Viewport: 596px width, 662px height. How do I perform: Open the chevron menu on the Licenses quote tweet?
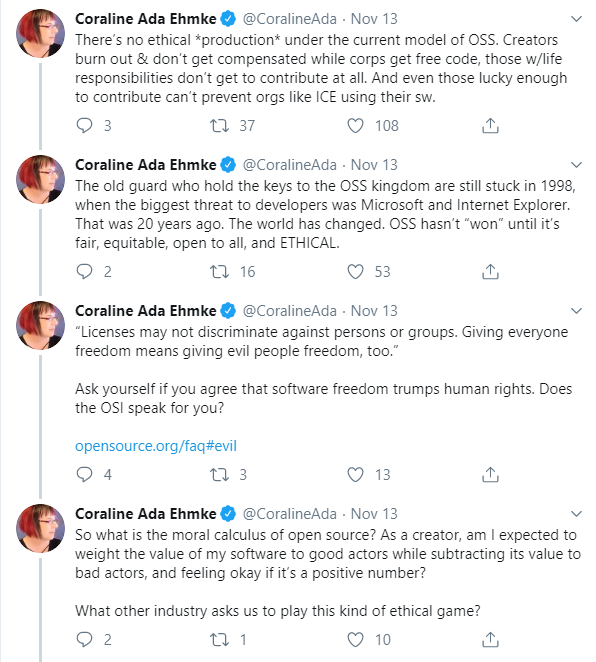[576, 311]
